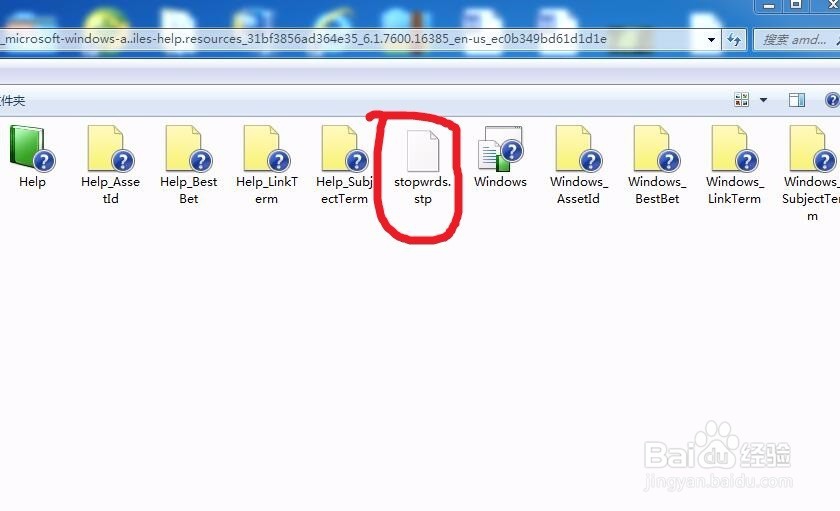Select the Help_BestBet file icon

click(x=189, y=148)
